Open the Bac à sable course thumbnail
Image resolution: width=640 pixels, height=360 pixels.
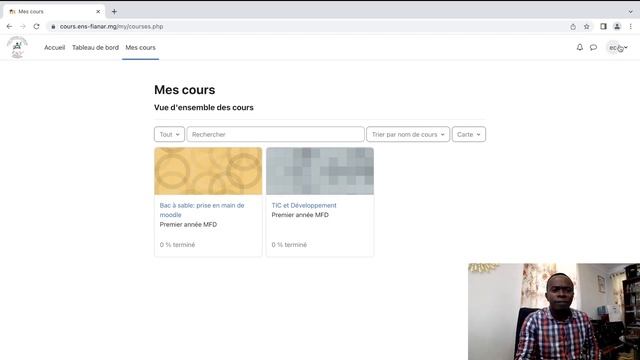tap(208, 171)
